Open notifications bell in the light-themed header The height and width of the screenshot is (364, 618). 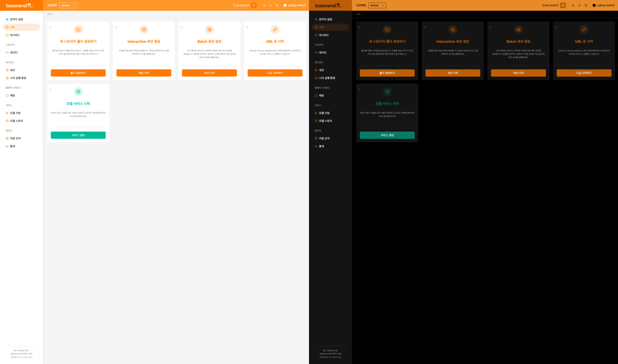[x=264, y=5]
